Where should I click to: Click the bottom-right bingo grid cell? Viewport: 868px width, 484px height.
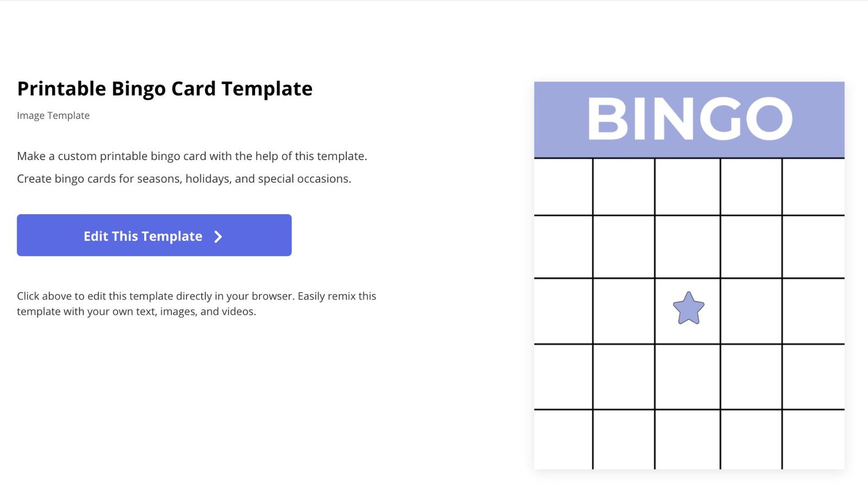tap(814, 439)
